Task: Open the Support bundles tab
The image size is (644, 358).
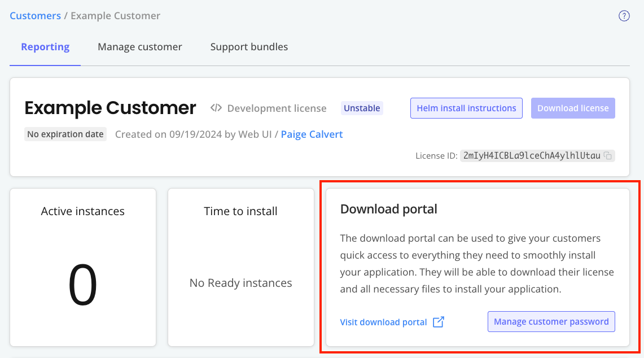Action: tap(249, 47)
